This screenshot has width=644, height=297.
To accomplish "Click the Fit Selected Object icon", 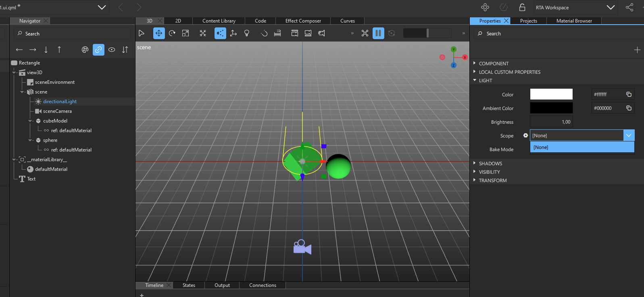I will (203, 33).
